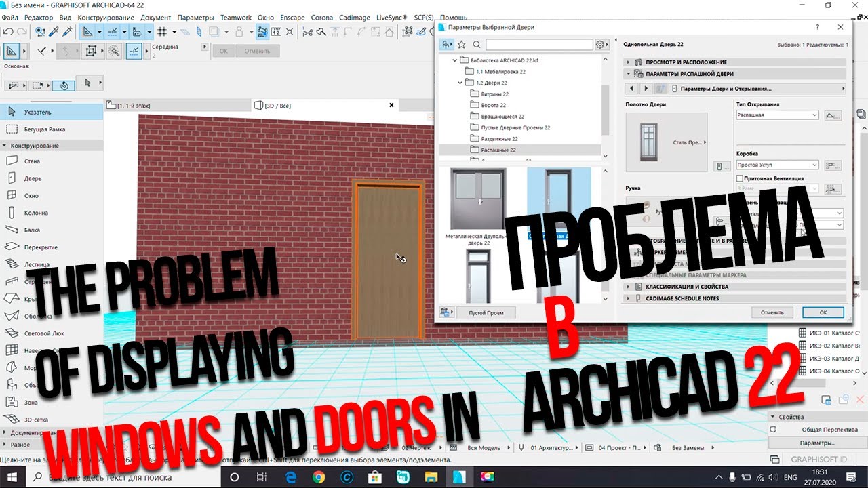This screenshot has width=868, height=488.
Task: Expand the CADIMAGE SCHEDULE NOTES panel
Action: 735,298
